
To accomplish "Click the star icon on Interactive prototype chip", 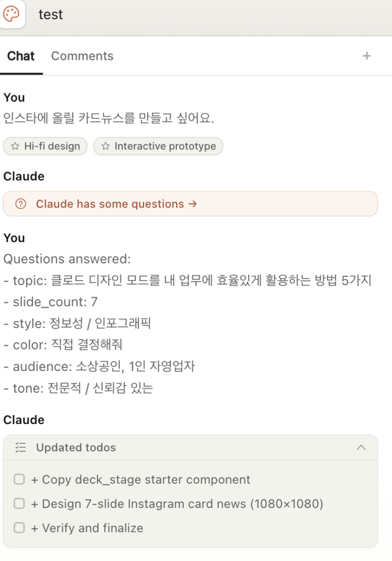I will pos(105,146).
